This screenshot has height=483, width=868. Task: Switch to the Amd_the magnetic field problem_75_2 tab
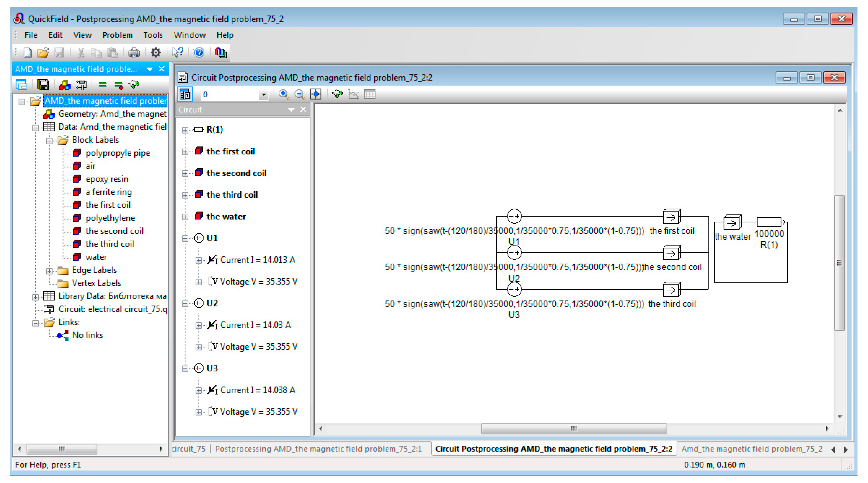click(751, 449)
